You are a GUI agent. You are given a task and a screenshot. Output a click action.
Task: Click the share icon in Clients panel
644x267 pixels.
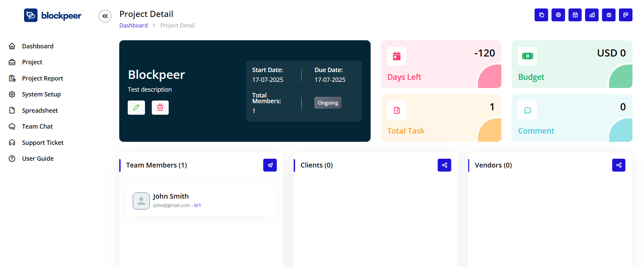click(444, 165)
